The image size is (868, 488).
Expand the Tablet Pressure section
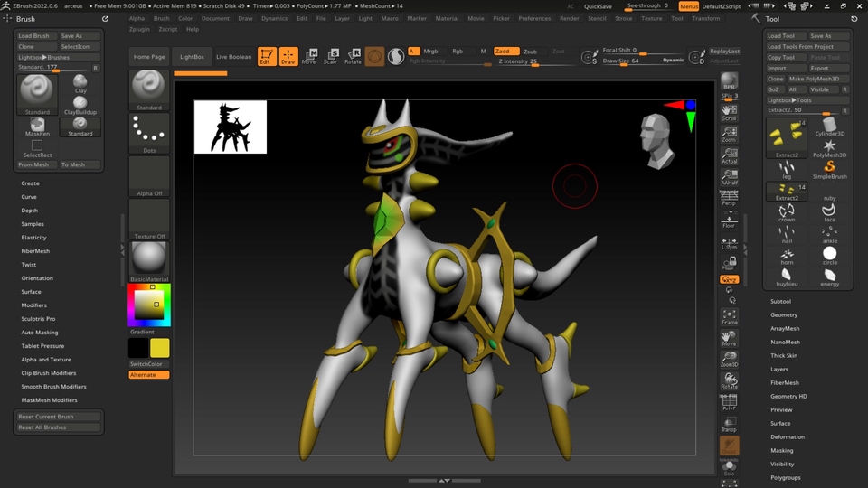coord(42,346)
